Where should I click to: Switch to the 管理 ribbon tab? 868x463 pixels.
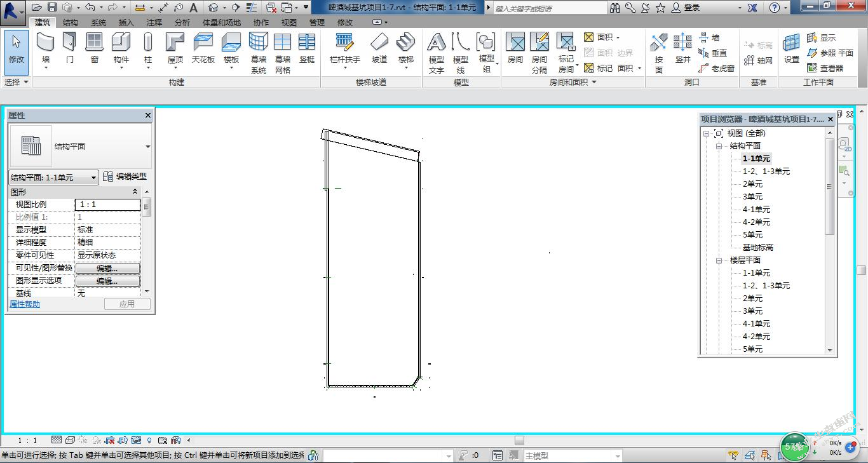317,22
